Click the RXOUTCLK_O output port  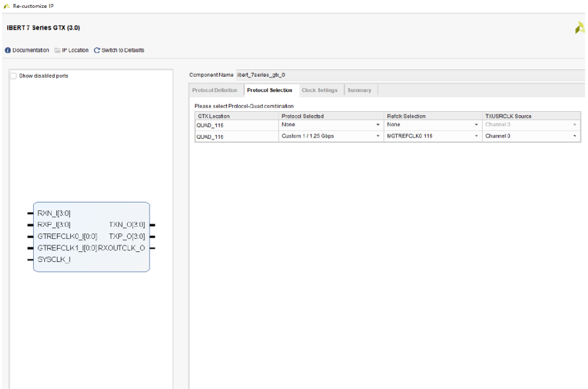122,248
